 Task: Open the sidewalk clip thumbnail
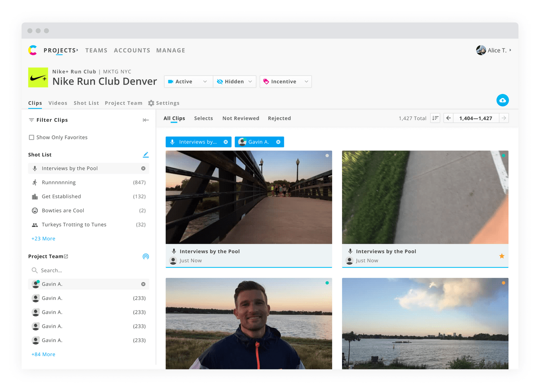(425, 197)
